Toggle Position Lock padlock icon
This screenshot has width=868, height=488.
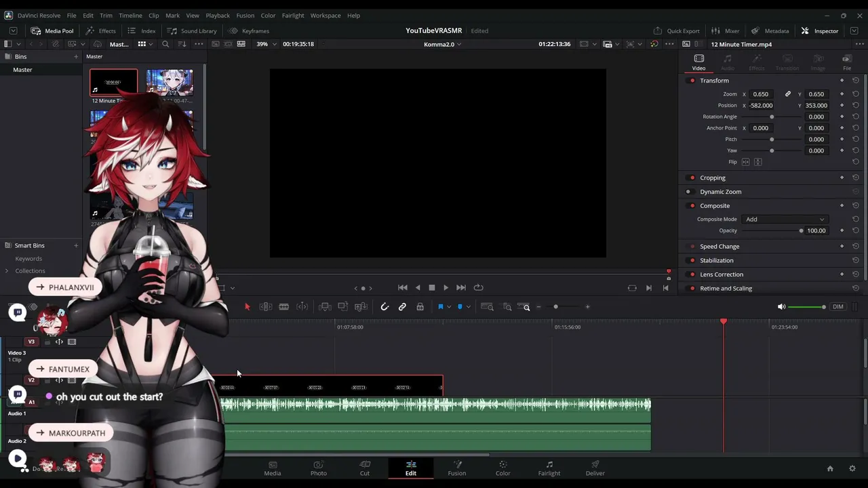[x=420, y=307]
